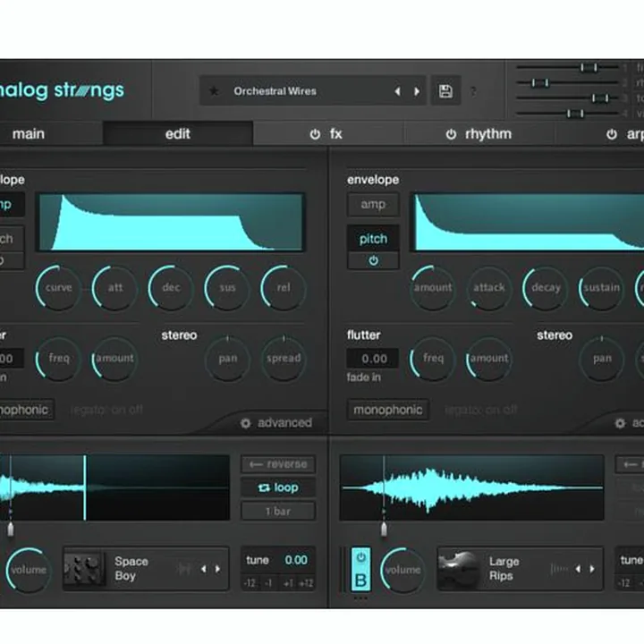Toggle legato on off in left layer
Viewport: 644px width, 644px height.
point(106,410)
